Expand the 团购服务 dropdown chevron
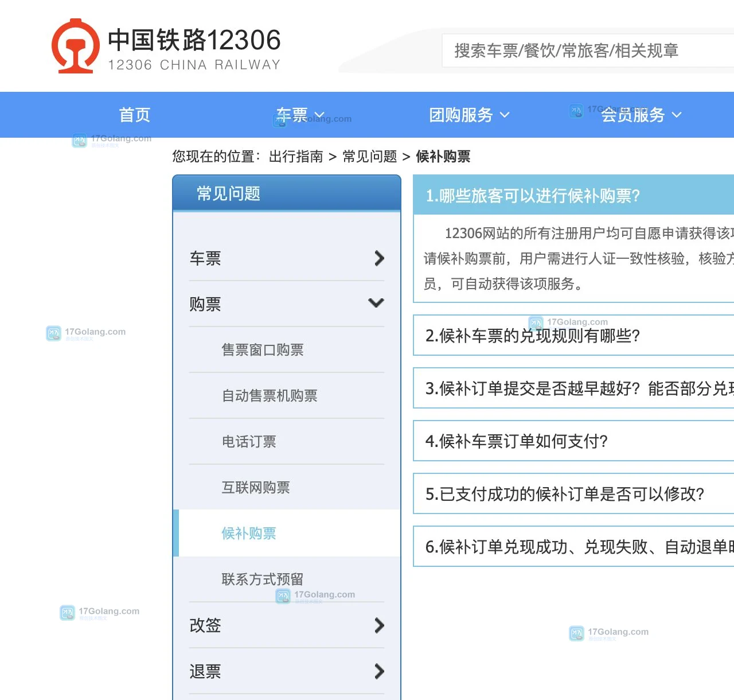The width and height of the screenshot is (734, 700). pyautogui.click(x=505, y=115)
